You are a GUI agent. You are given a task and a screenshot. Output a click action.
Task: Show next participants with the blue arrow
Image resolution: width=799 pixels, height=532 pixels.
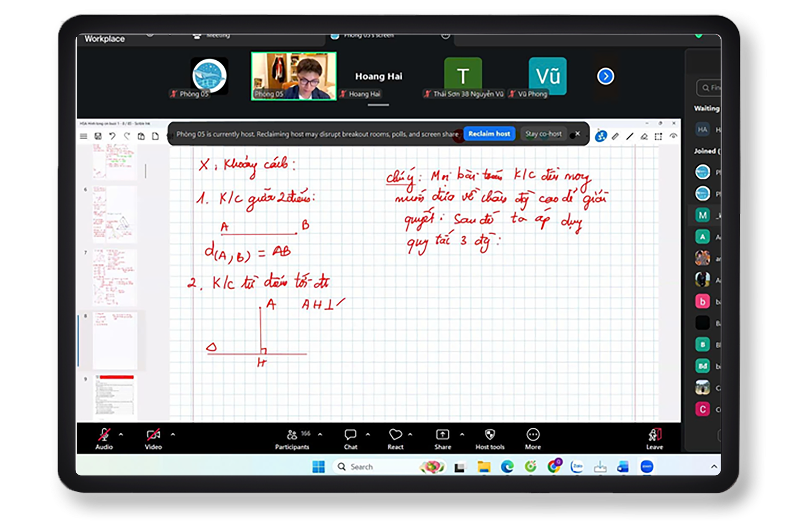(x=605, y=76)
